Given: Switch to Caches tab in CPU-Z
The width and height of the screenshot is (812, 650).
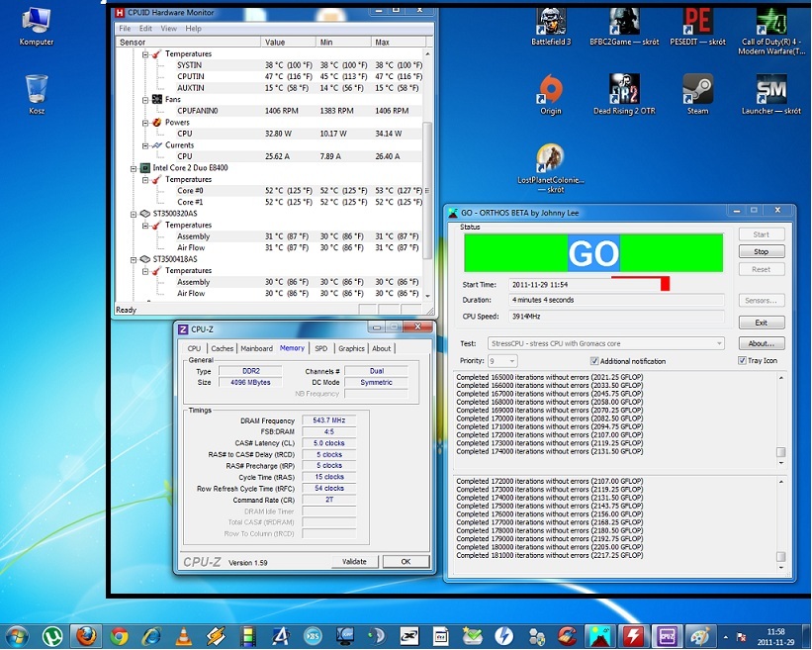Looking at the screenshot, I should [223, 348].
